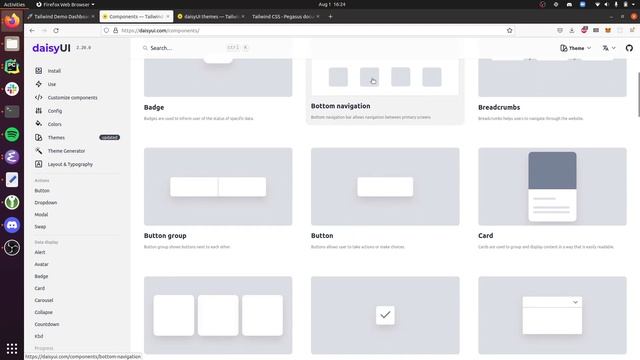The height and width of the screenshot is (360, 640).
Task: Click the clock in the top bar
Action: pos(332,4)
